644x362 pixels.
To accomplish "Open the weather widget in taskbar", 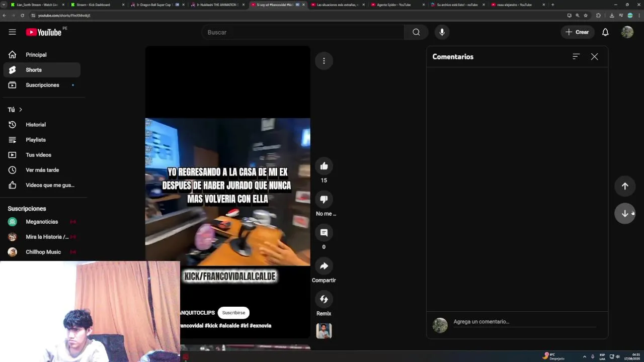I will [x=553, y=356].
